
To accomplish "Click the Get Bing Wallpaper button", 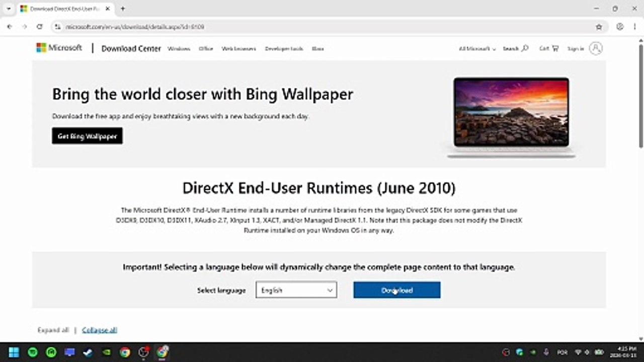I will tap(87, 136).
